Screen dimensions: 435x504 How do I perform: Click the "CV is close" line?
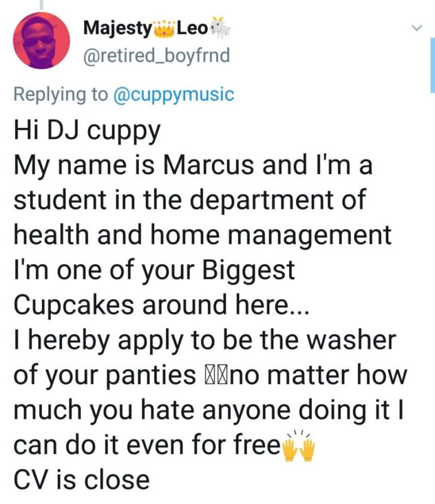pos(81,481)
